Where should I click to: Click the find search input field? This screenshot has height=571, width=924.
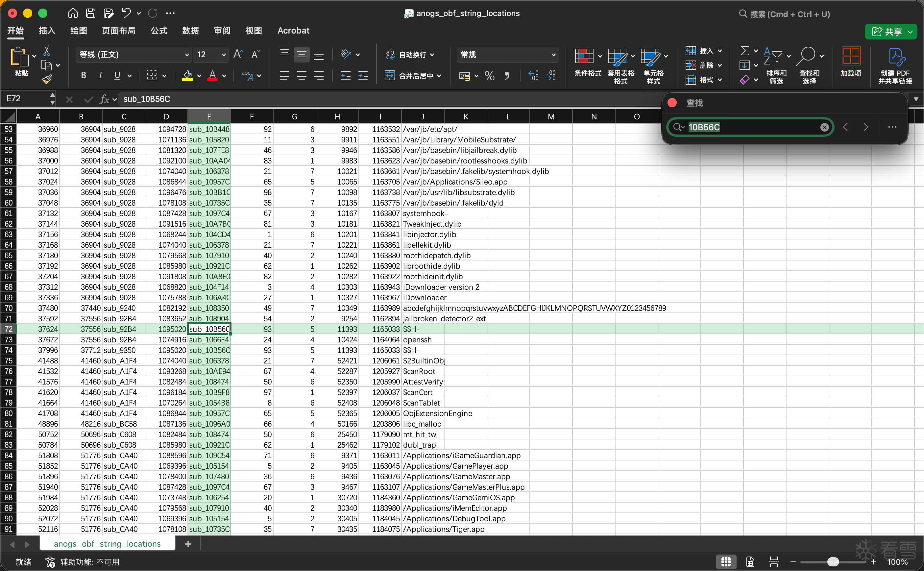(x=751, y=127)
